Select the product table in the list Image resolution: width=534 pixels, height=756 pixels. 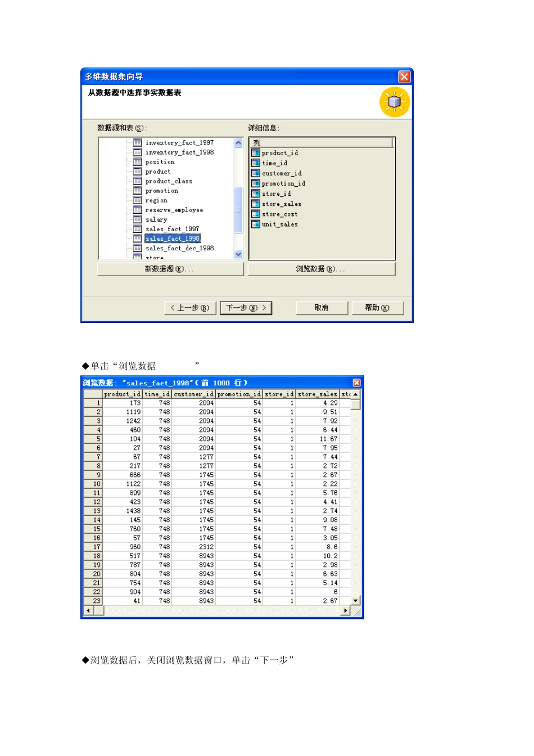(158, 172)
